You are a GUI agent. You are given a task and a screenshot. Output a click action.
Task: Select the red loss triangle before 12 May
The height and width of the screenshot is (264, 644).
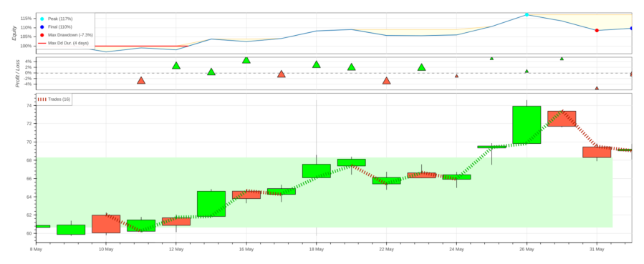point(141,80)
